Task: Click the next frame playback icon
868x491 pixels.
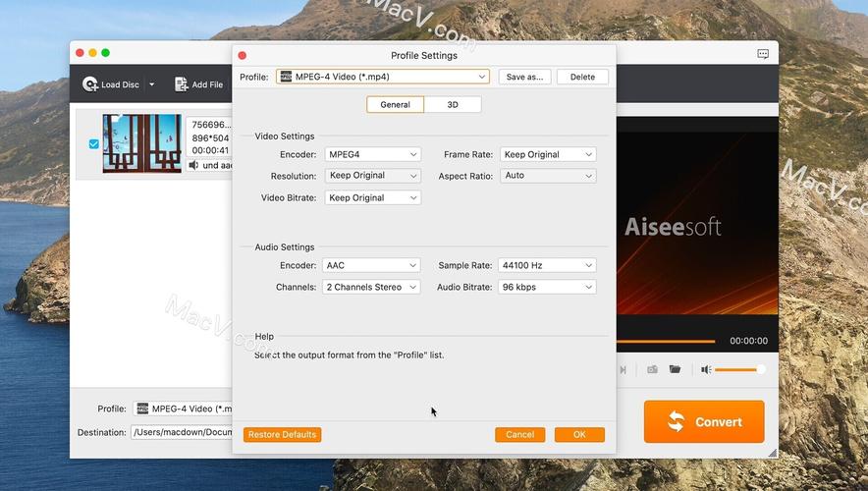Action: 624,370
